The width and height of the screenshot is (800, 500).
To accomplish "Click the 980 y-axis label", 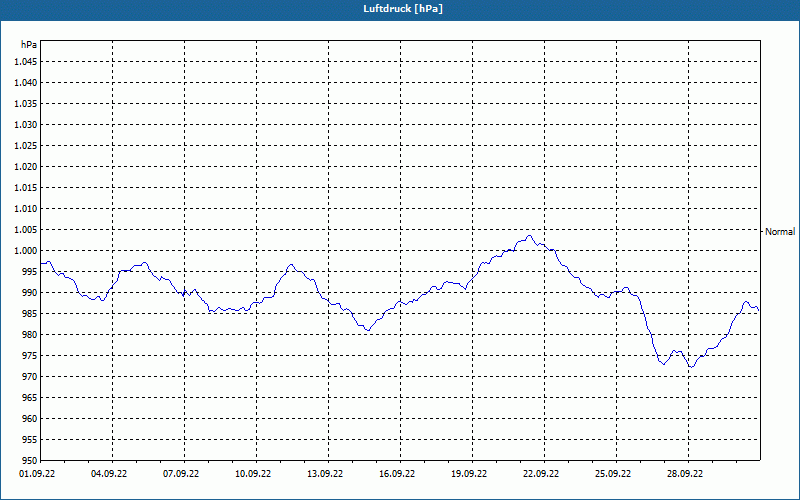I will tap(30, 335).
